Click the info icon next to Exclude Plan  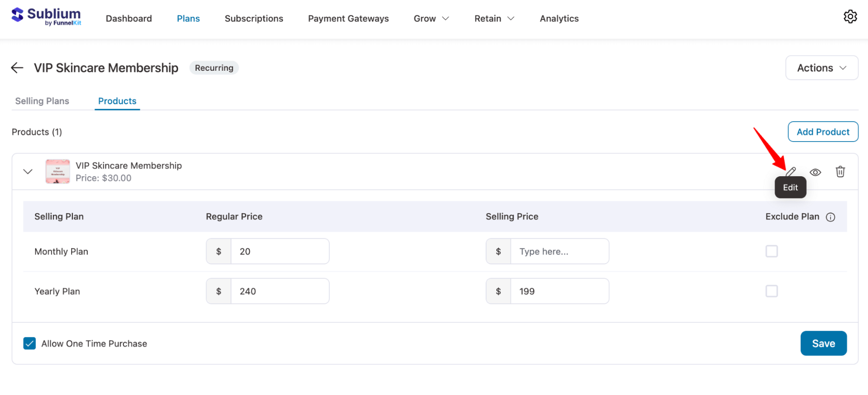(831, 217)
